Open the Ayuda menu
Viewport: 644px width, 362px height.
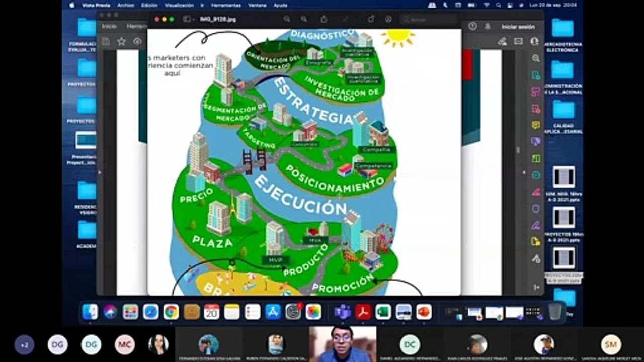281,5
